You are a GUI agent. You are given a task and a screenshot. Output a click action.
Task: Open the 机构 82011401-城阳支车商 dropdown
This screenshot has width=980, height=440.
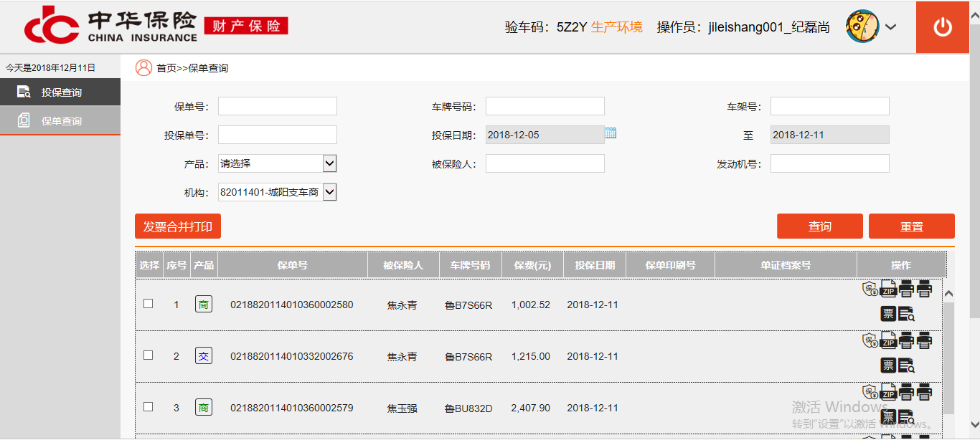point(278,192)
